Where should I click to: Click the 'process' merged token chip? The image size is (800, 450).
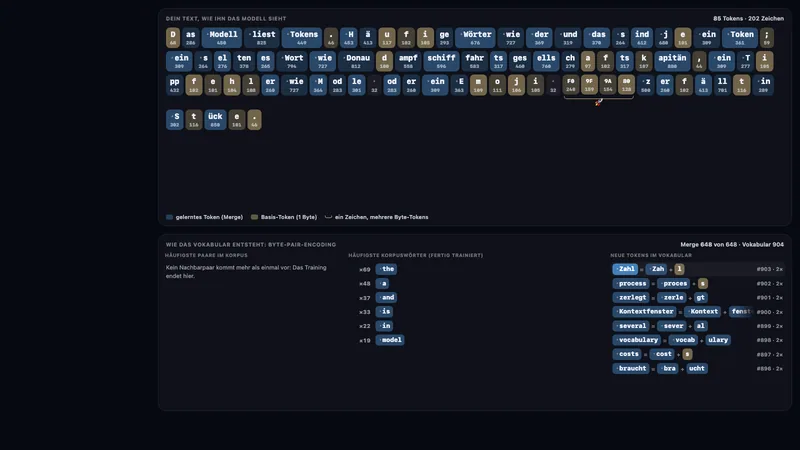tap(631, 283)
